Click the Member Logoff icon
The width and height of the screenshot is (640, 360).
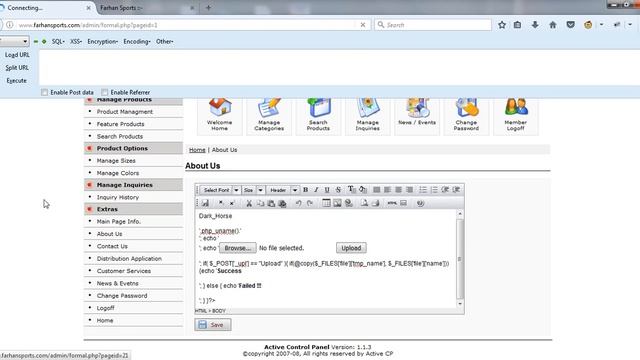click(516, 115)
